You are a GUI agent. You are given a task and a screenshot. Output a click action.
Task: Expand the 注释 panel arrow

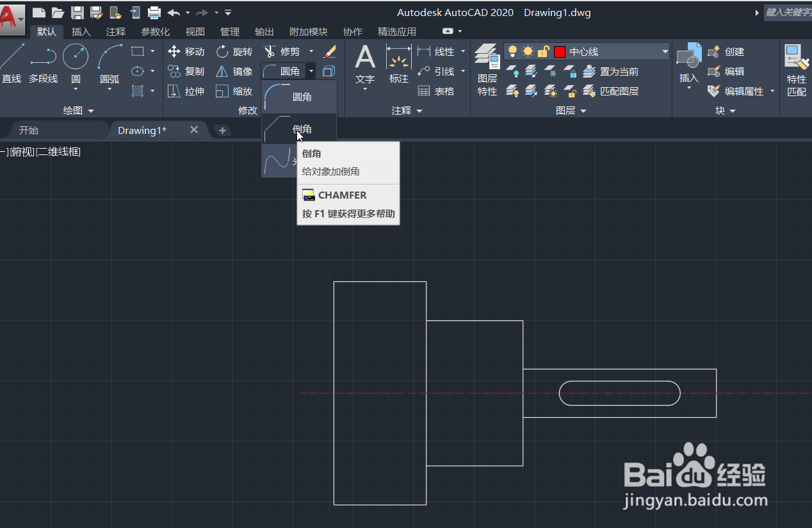(419, 111)
